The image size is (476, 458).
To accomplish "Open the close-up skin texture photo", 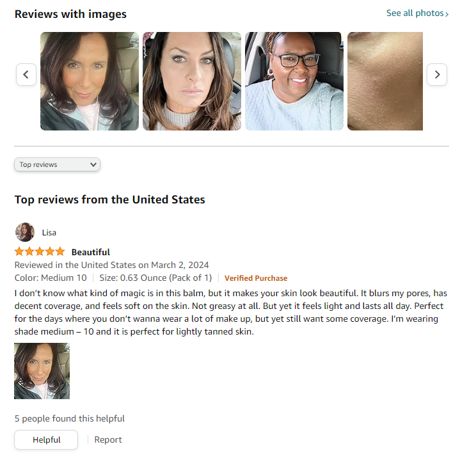I will click(x=385, y=81).
